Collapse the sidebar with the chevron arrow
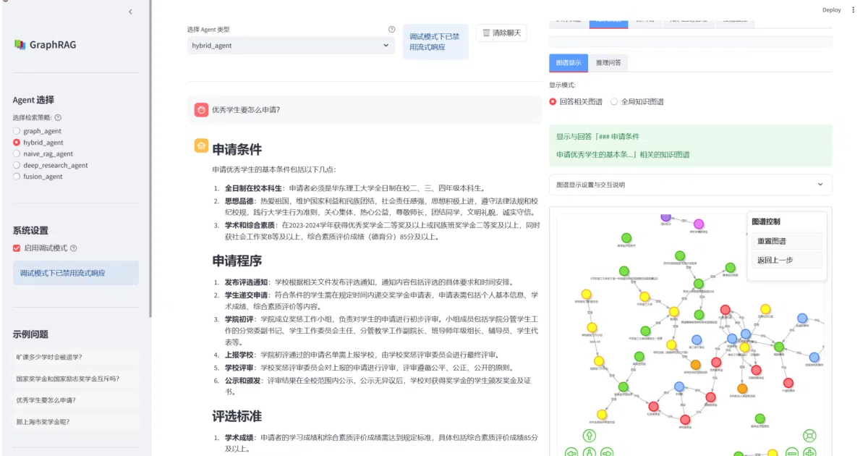The width and height of the screenshot is (868, 456). coord(130,12)
